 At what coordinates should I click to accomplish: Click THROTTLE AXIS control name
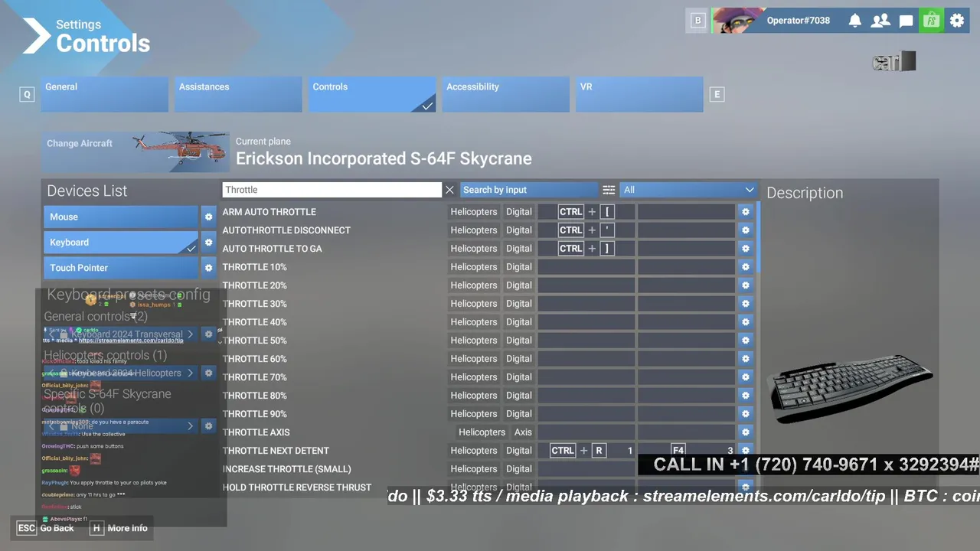click(256, 432)
